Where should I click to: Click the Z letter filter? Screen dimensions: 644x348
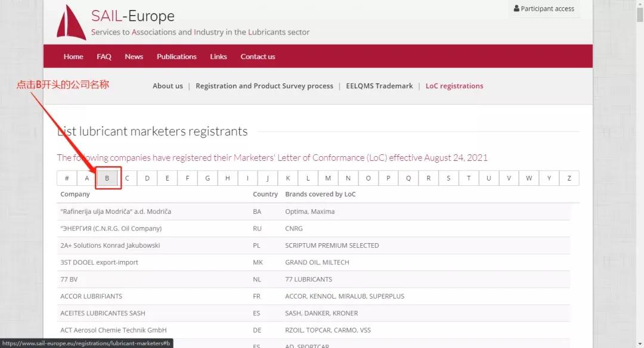[x=569, y=178]
